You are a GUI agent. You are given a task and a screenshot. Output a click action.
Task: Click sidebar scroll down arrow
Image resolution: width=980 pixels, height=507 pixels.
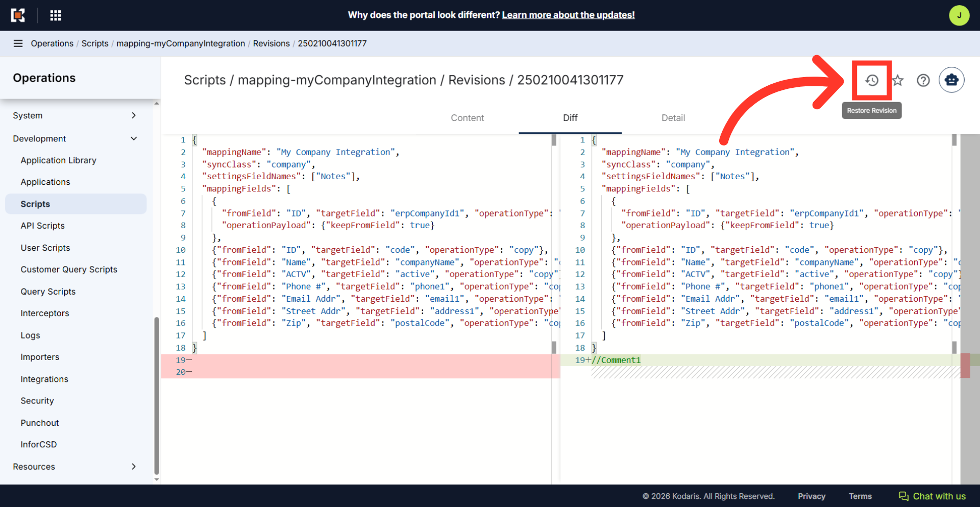point(157,480)
